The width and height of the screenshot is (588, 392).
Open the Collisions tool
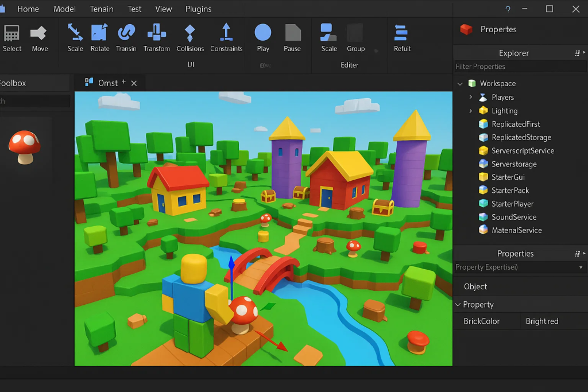pyautogui.click(x=190, y=38)
